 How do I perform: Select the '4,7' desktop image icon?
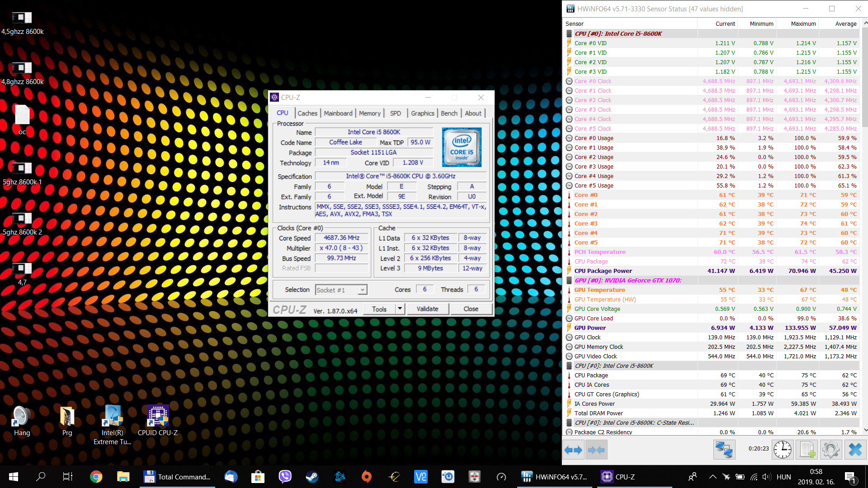(x=22, y=274)
